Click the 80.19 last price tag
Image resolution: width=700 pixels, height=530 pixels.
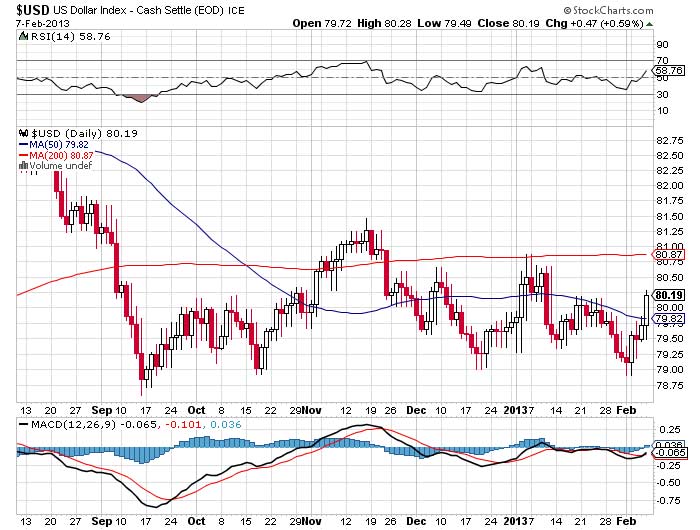click(668, 295)
